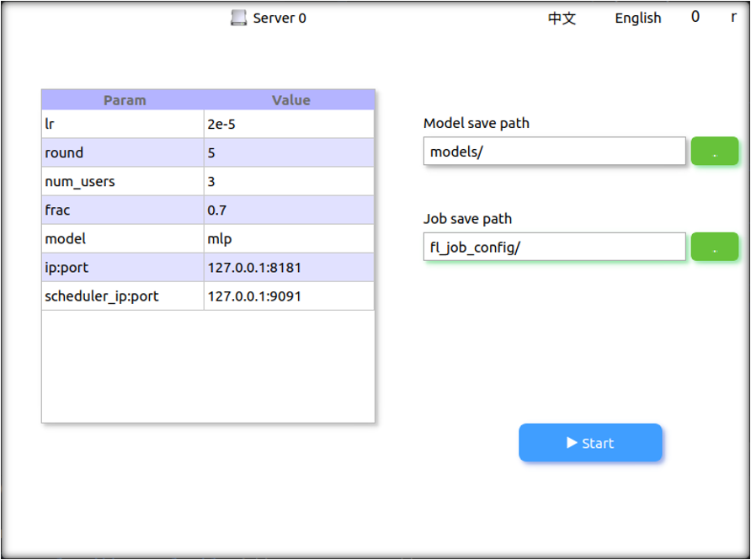This screenshot has height=560, width=751.
Task: Click the Job save path input field
Action: [x=554, y=248]
